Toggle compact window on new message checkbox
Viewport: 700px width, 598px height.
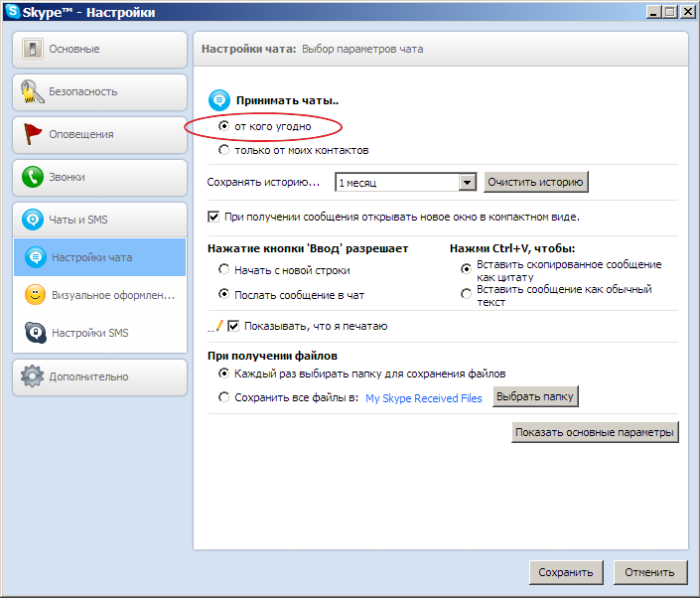213,218
